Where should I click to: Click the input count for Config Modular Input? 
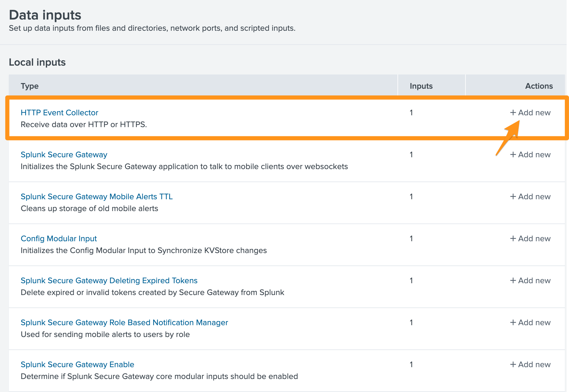(x=411, y=239)
